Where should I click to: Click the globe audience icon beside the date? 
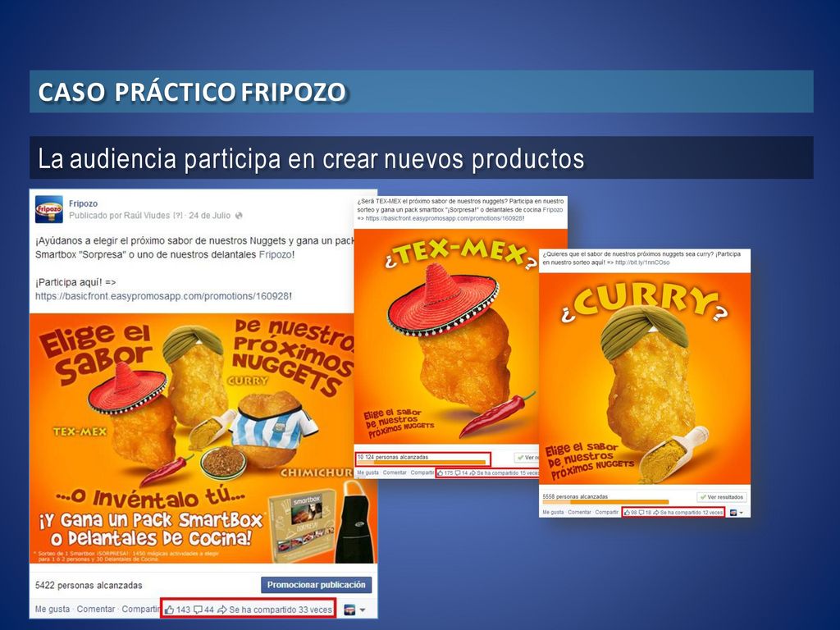coord(239,216)
